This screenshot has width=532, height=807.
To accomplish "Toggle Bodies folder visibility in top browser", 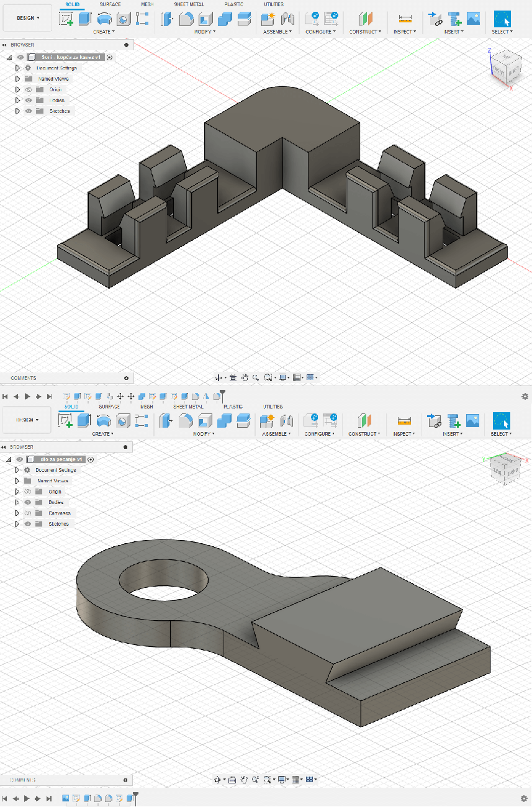I will [28, 100].
